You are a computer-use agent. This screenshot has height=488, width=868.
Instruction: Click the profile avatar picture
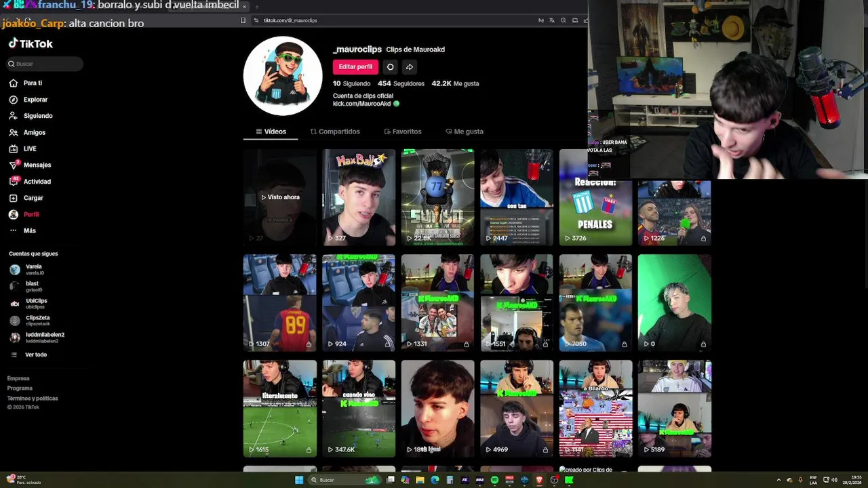click(x=283, y=76)
